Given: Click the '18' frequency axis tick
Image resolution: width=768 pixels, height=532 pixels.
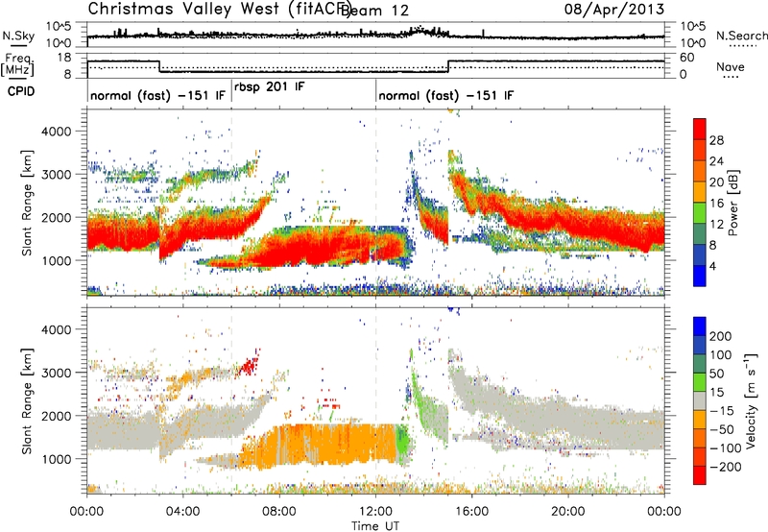Looking at the screenshot, I should pyautogui.click(x=64, y=58).
